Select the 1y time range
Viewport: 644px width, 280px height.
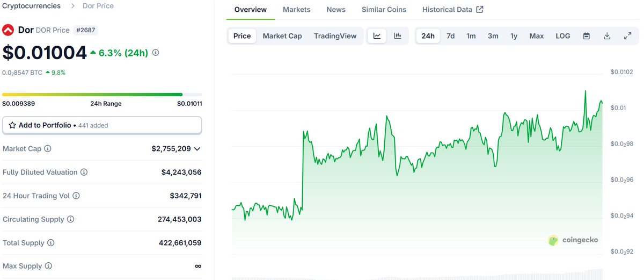coord(514,36)
